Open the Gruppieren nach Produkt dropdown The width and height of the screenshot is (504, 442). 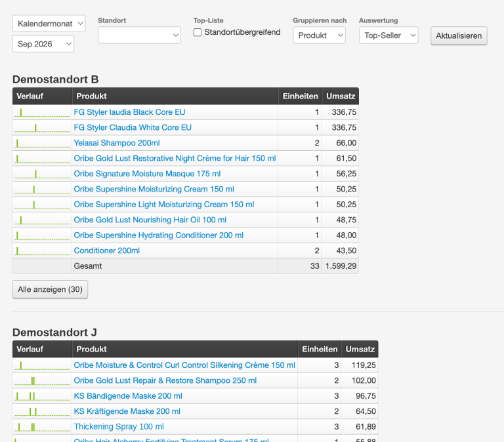click(319, 35)
